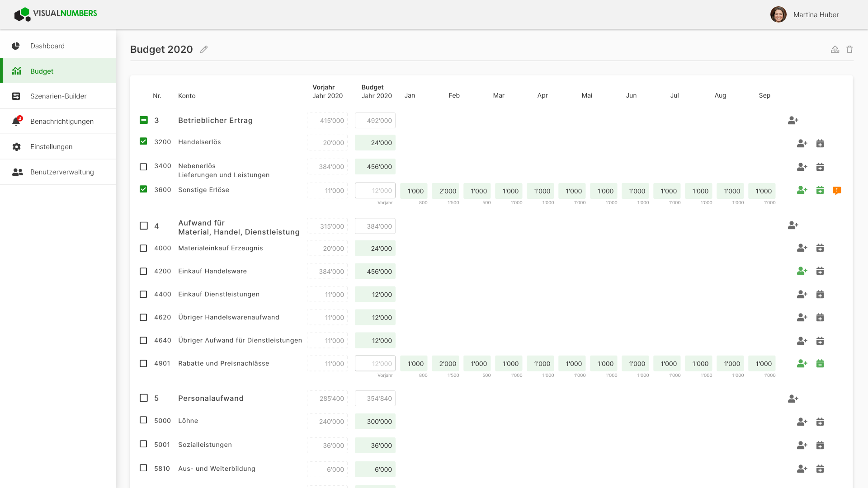868x488 pixels.
Task: Click the Budget field for Sonstige Erlöse
Action: (x=375, y=191)
